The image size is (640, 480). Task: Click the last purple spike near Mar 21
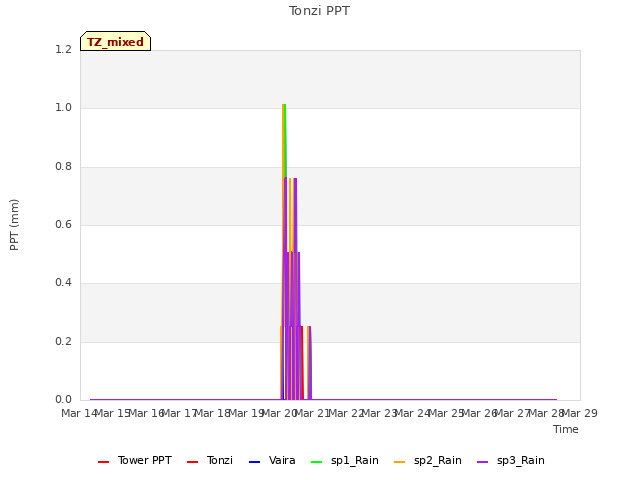point(310,362)
